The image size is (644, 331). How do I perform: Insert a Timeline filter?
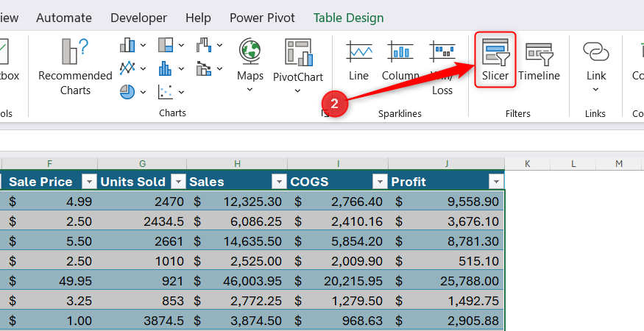539,60
